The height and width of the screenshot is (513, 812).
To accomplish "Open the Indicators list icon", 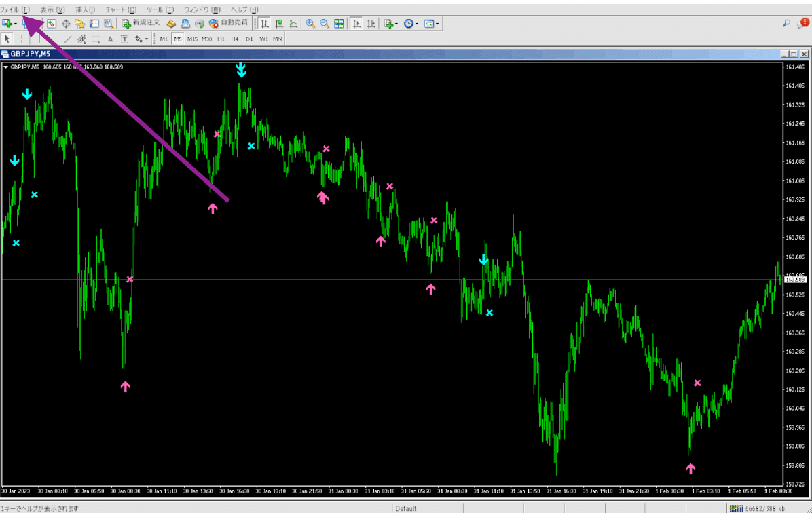I will (x=389, y=23).
